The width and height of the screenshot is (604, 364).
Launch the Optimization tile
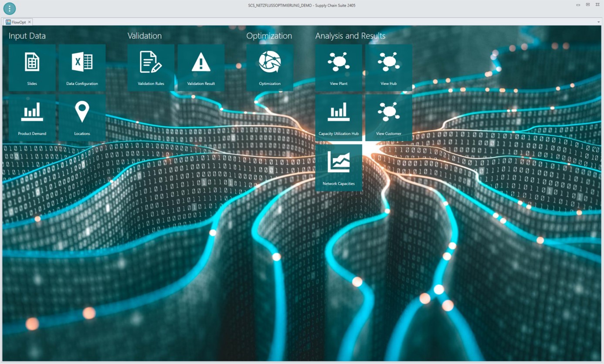click(x=270, y=67)
